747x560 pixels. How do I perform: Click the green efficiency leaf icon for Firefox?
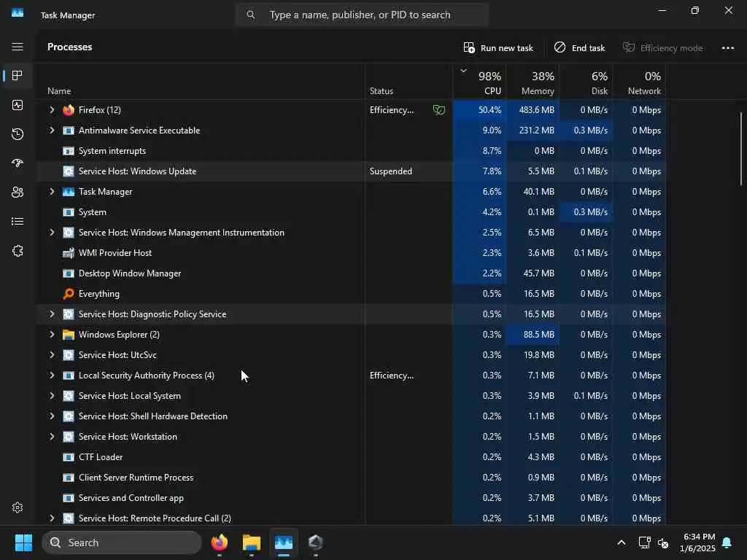[438, 110]
